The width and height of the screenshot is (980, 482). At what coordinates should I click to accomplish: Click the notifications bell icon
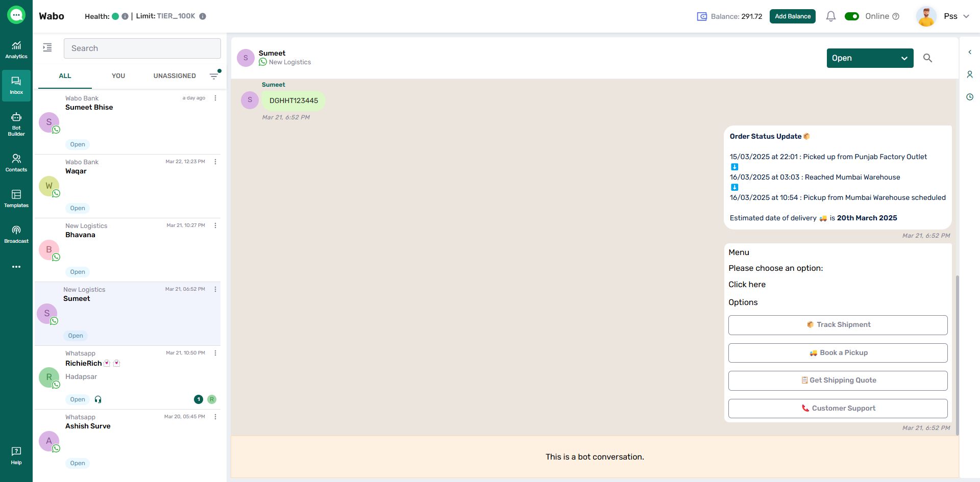point(830,16)
